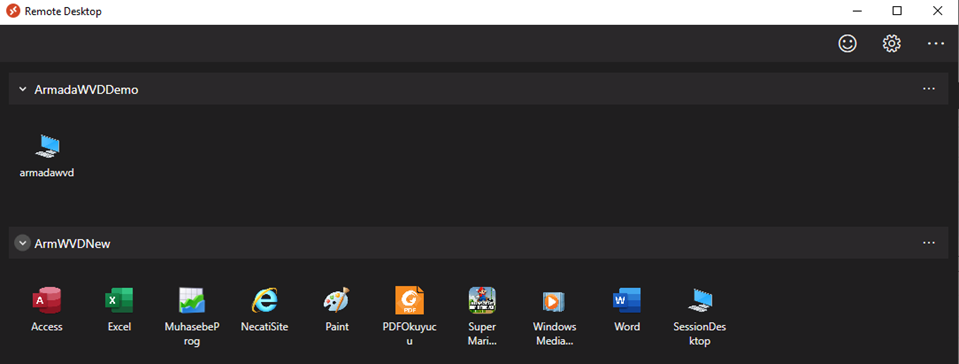Open the ArmWVDNew workspace ellipsis menu

pos(928,243)
